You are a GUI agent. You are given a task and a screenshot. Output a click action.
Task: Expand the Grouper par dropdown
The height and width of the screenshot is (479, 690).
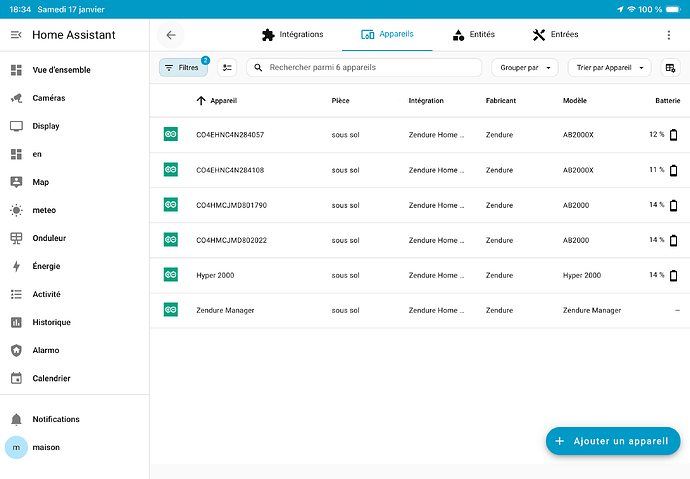pyautogui.click(x=525, y=68)
